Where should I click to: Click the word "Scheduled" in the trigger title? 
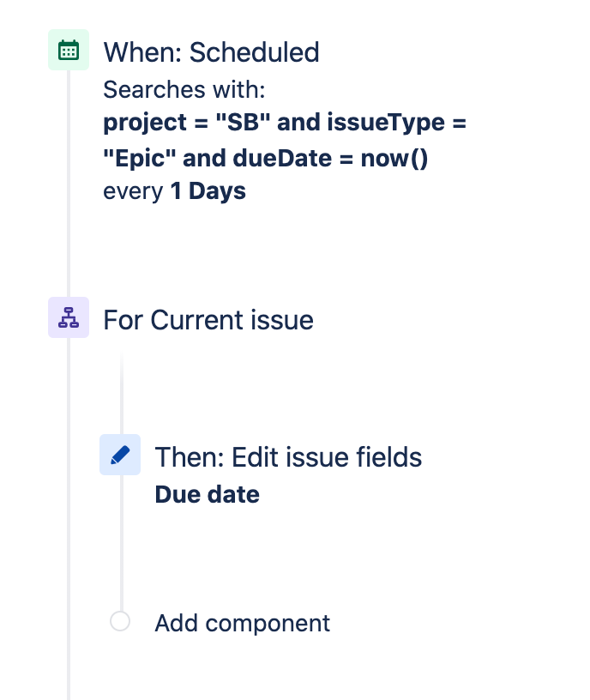[x=254, y=52]
